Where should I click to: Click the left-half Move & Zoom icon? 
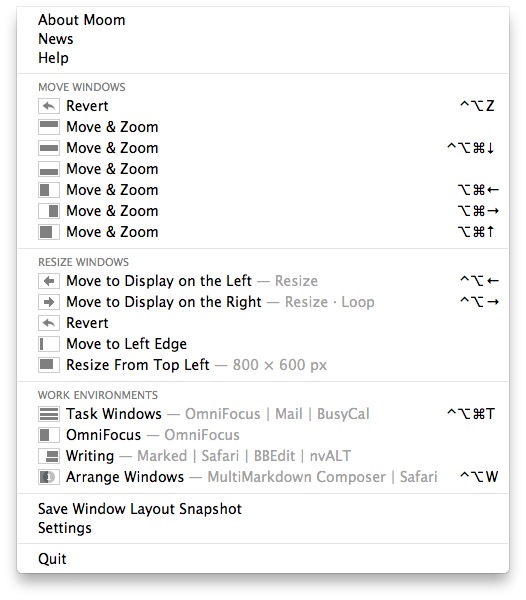(x=49, y=190)
